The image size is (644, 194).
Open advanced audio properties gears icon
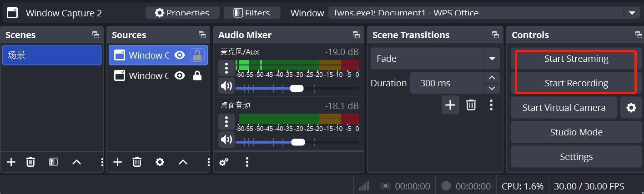(x=224, y=162)
